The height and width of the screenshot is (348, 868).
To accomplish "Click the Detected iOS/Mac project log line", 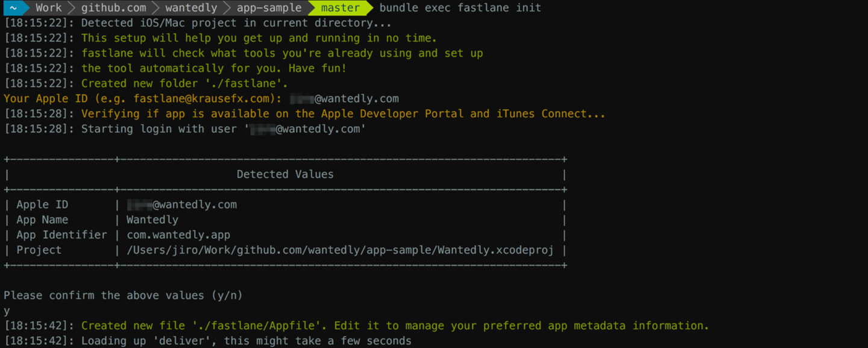I will [236, 23].
